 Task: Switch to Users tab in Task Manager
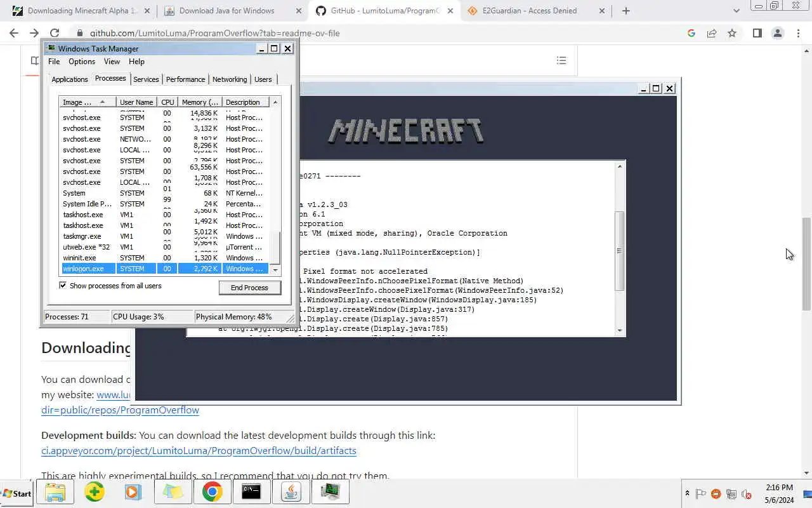tap(263, 79)
